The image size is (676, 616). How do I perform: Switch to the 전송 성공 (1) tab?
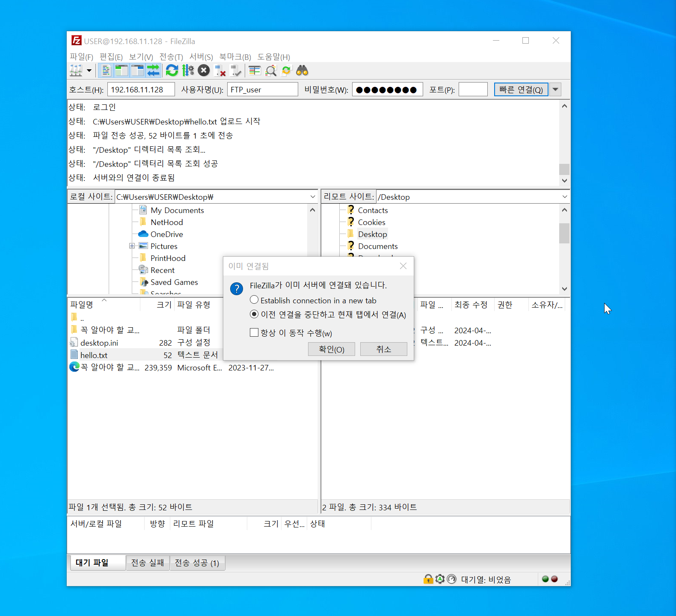point(197,563)
